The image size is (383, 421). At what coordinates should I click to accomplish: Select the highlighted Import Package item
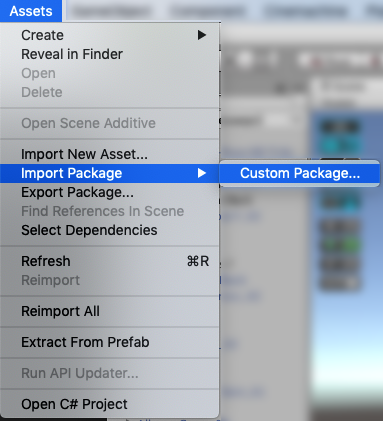point(110,173)
